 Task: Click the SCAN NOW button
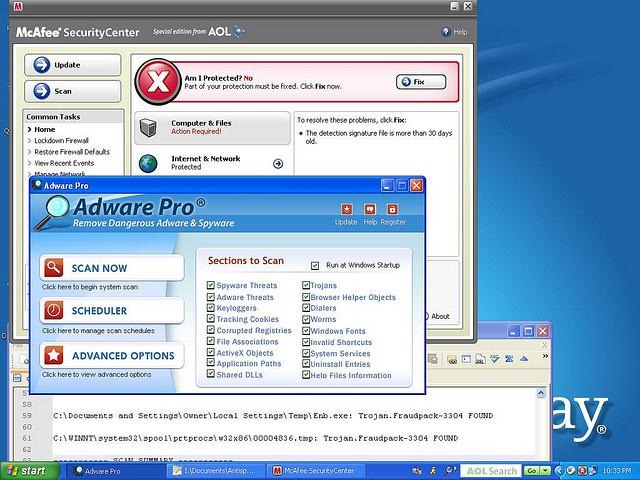[112, 268]
